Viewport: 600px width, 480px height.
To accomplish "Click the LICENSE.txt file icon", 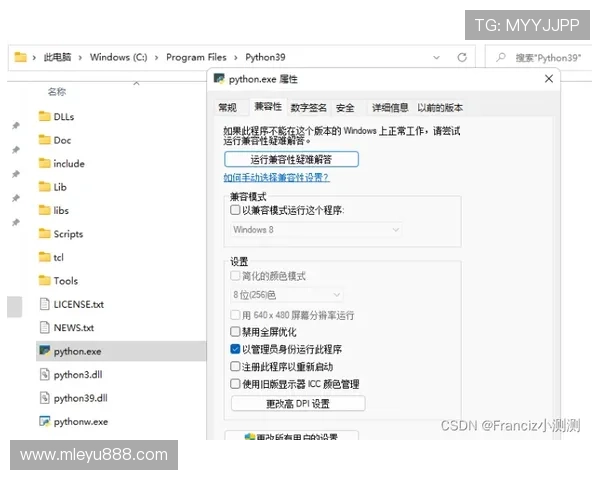I will [45, 304].
